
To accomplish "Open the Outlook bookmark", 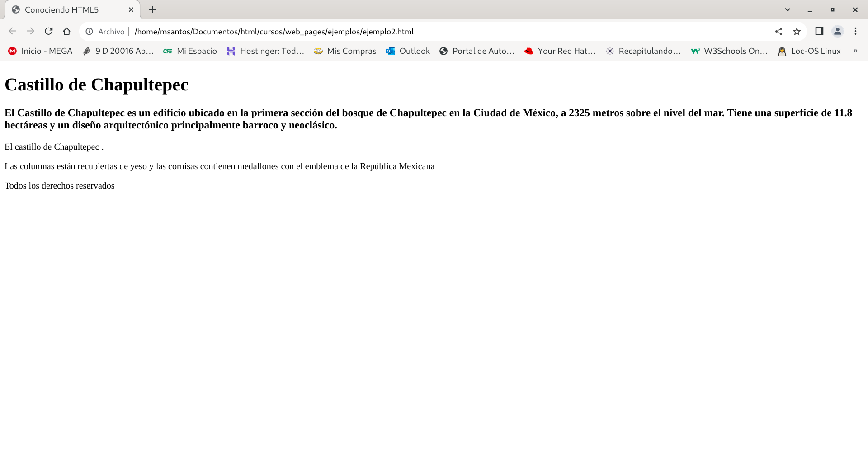I will coord(408,51).
